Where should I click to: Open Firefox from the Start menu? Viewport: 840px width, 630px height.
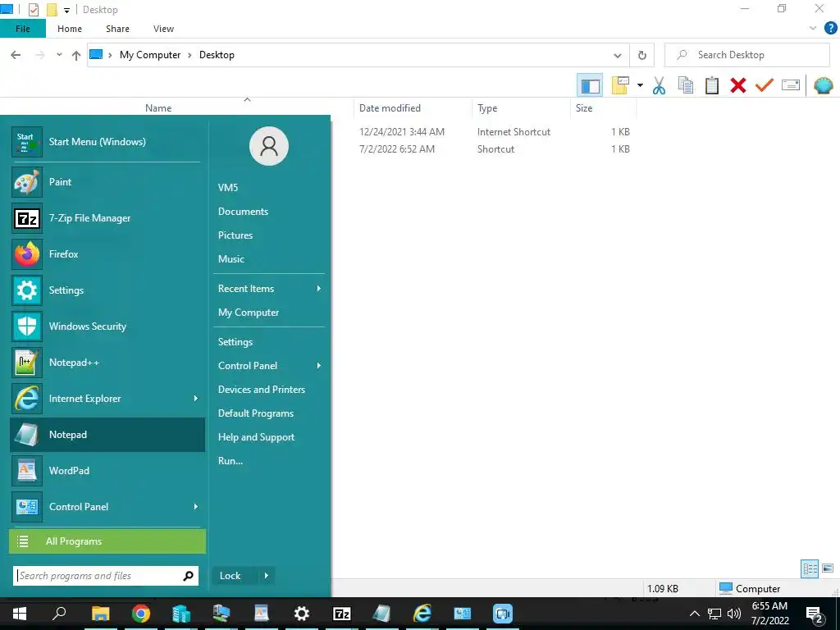(x=107, y=254)
